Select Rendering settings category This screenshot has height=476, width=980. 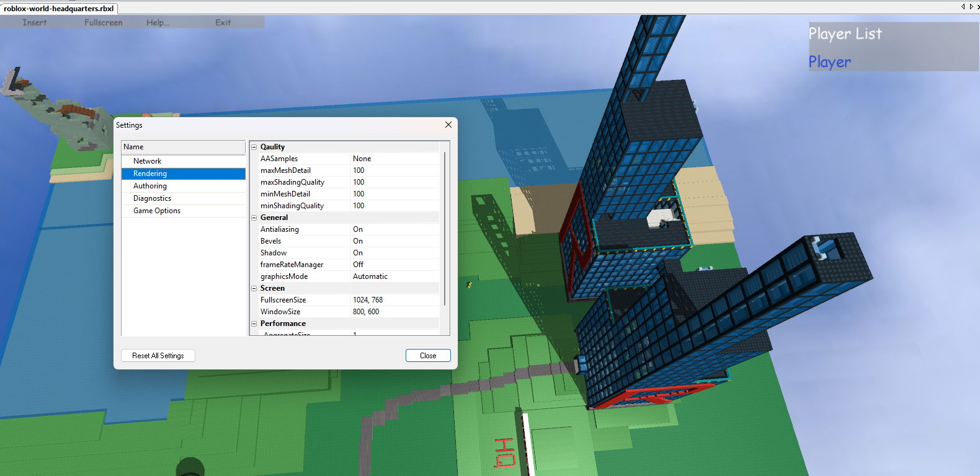coord(184,174)
